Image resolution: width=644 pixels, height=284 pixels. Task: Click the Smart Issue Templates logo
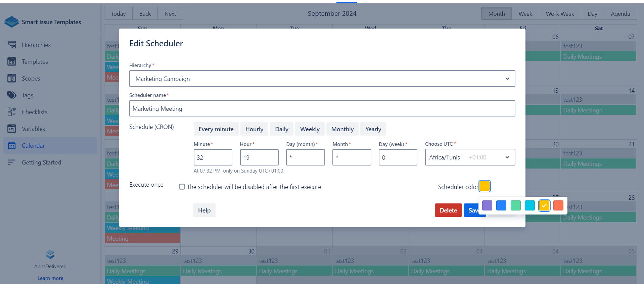click(x=12, y=22)
